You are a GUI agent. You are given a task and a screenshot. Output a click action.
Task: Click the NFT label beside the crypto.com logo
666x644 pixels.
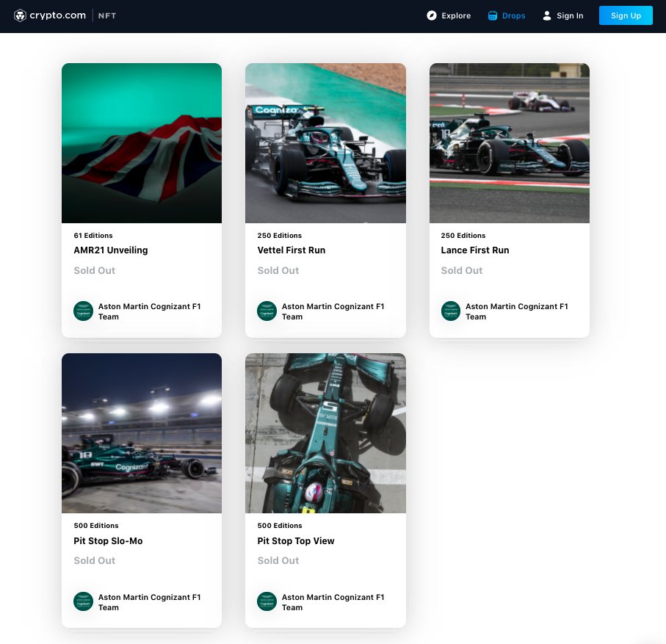point(107,15)
